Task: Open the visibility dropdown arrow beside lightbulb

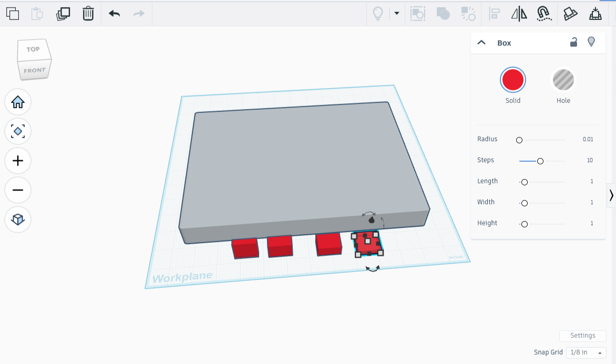Action: (x=397, y=13)
